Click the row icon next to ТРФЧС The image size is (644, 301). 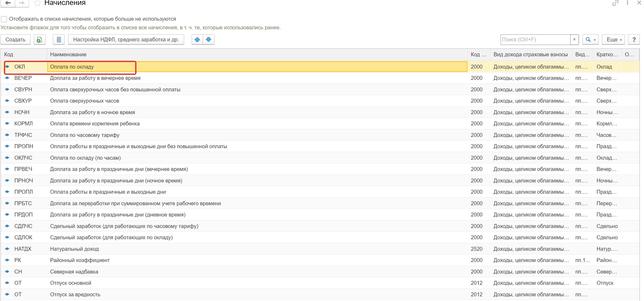coord(7,135)
